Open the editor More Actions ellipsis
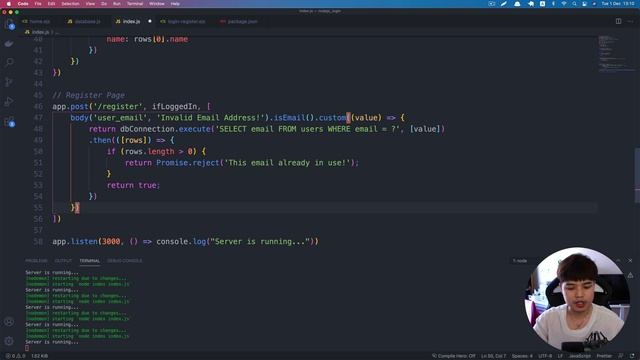The image size is (640, 360). [630, 21]
